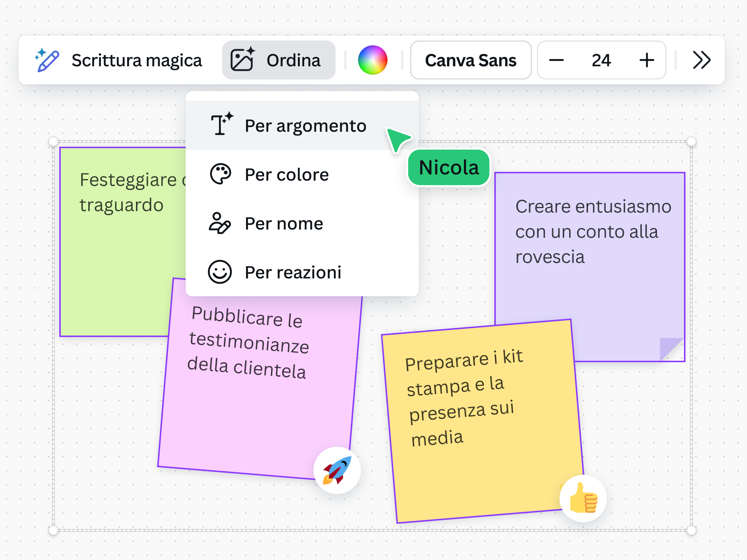Expand more toolbar options with the double chevron

click(701, 60)
